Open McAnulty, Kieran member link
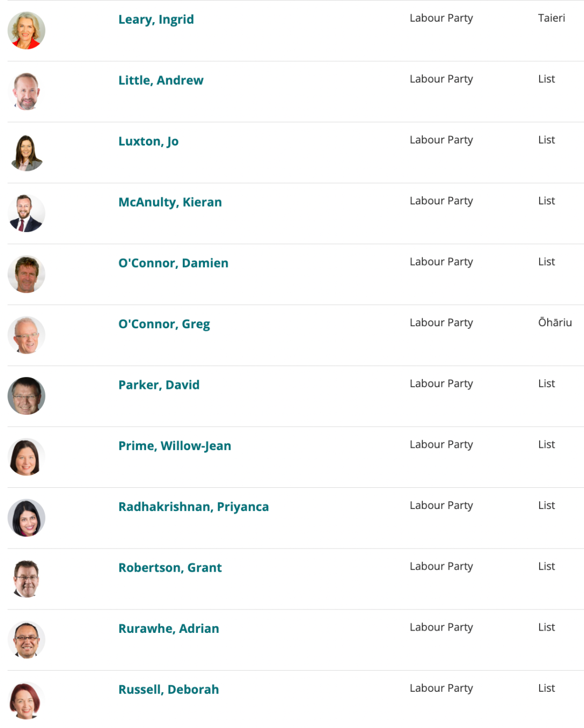Image resolution: width=584 pixels, height=728 pixels. pyautogui.click(x=170, y=202)
